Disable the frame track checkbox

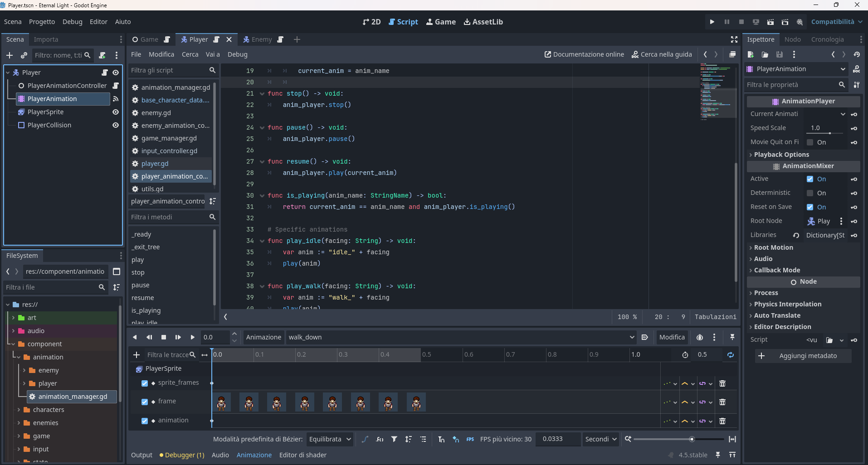point(145,402)
